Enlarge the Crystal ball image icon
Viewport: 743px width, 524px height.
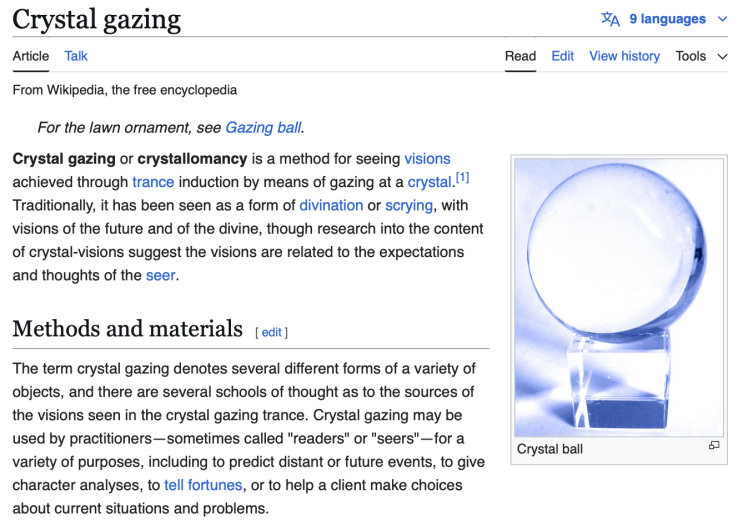pyautogui.click(x=714, y=445)
